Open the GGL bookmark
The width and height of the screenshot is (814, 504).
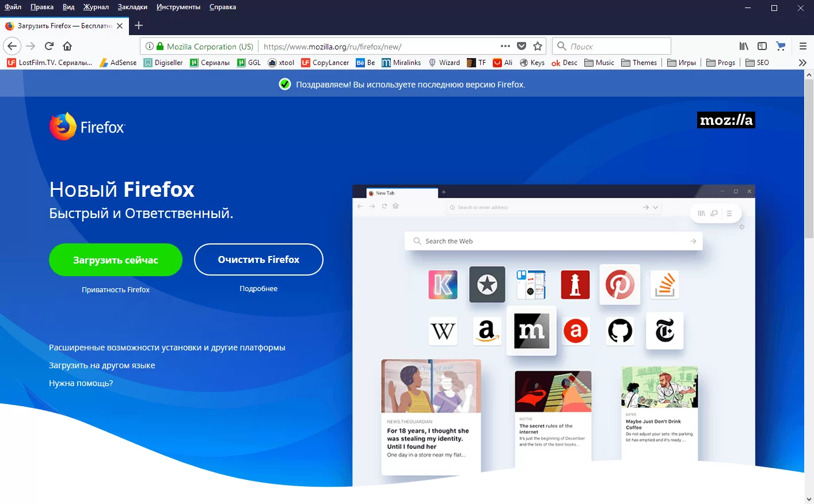click(249, 63)
